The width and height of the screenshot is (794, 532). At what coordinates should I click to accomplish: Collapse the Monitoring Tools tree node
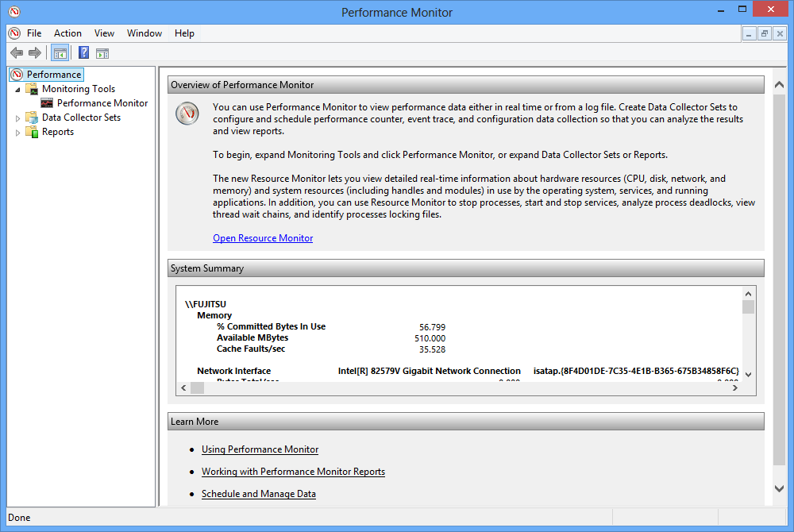(x=18, y=90)
